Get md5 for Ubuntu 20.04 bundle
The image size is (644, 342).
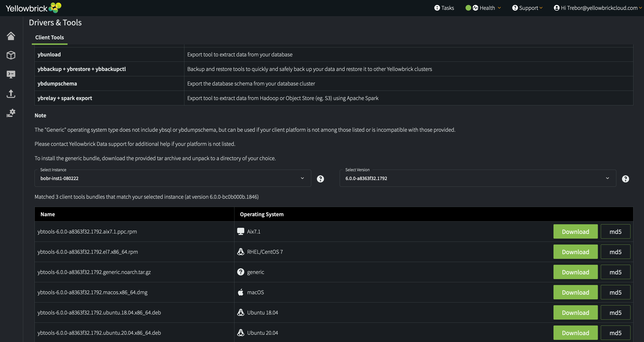click(616, 333)
